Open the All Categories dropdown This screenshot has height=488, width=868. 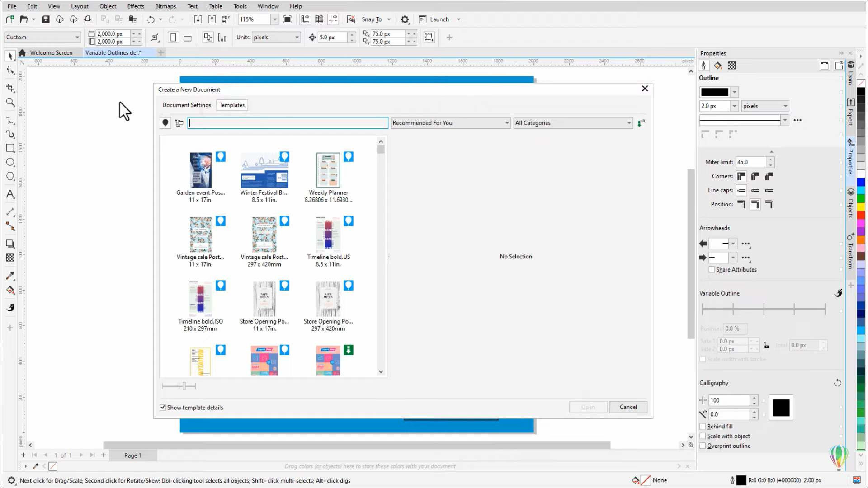pyautogui.click(x=629, y=122)
